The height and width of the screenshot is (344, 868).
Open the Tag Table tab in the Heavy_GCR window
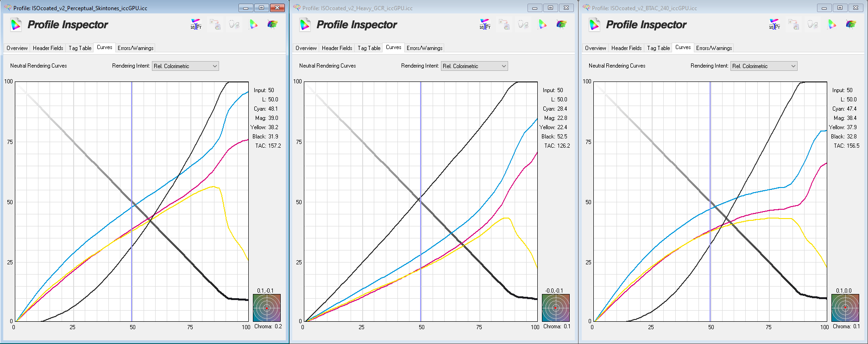coord(369,48)
